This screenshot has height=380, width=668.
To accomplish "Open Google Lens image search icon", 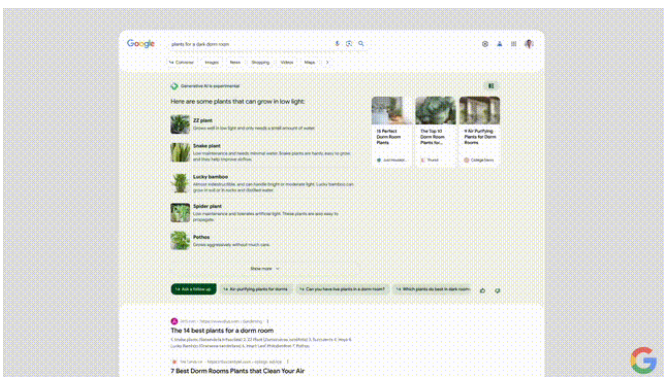I will click(x=349, y=43).
